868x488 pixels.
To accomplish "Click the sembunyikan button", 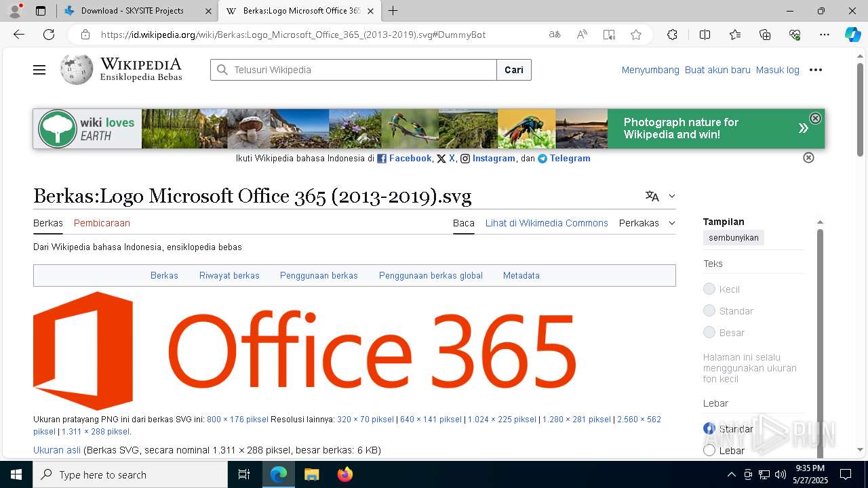I will coord(734,238).
